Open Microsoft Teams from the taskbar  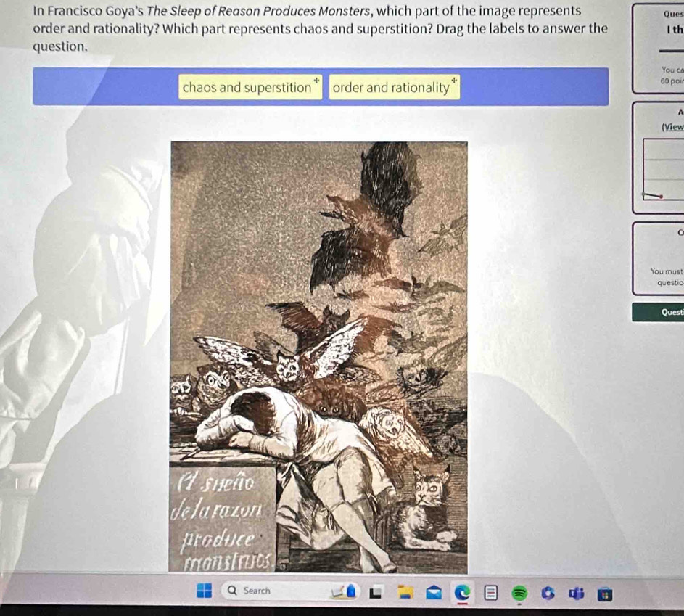point(576,594)
